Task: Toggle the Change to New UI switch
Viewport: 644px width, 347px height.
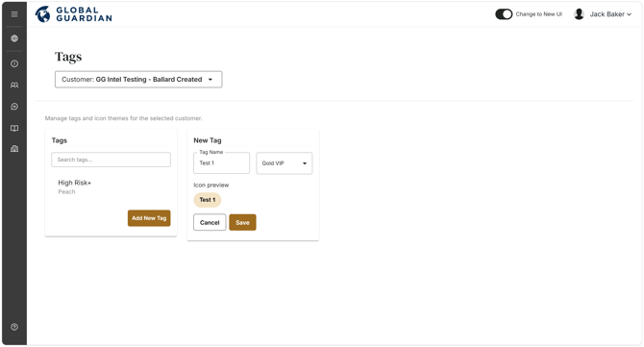Action: [504, 14]
